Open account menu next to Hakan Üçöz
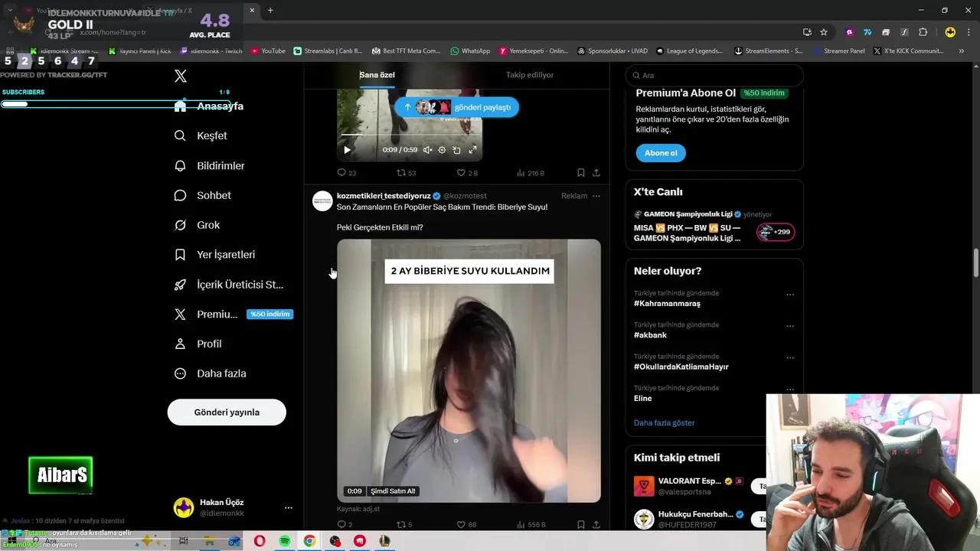This screenshot has height=551, width=980. pos(289,507)
